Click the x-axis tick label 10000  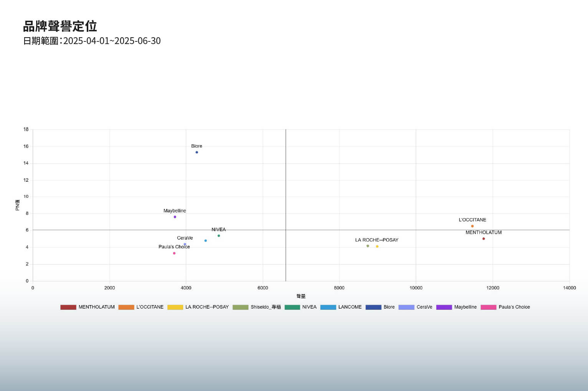[x=416, y=288]
